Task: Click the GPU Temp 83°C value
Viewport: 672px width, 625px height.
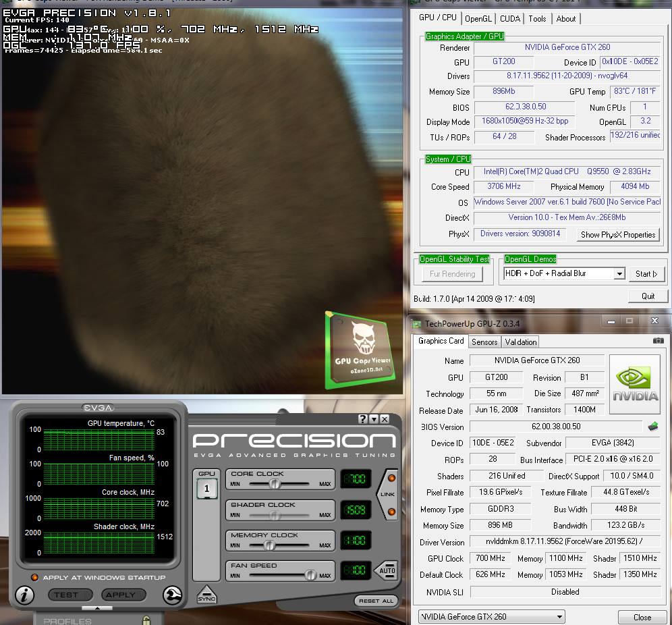Action: (635, 91)
